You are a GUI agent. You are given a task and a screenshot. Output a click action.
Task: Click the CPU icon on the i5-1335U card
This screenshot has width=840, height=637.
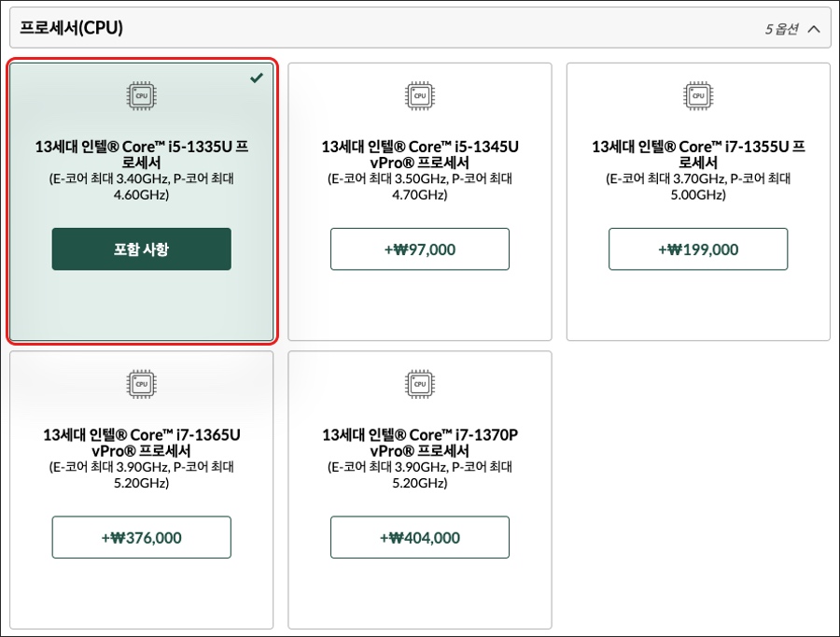[x=142, y=96]
